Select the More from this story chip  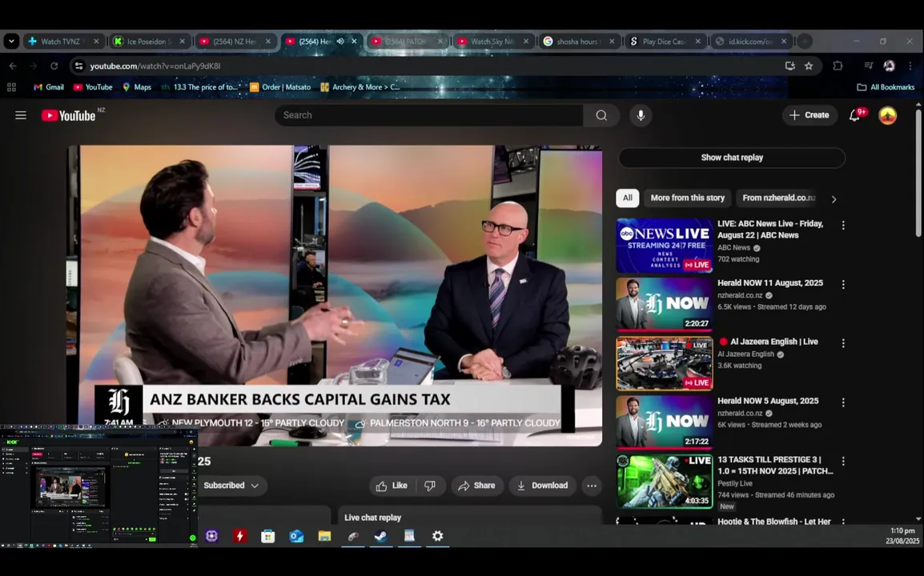tap(687, 198)
